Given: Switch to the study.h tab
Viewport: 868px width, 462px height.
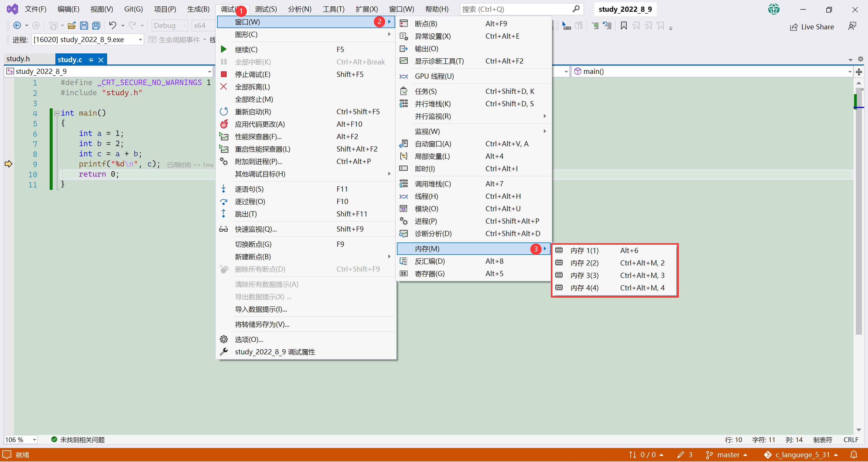Looking at the screenshot, I should point(18,59).
